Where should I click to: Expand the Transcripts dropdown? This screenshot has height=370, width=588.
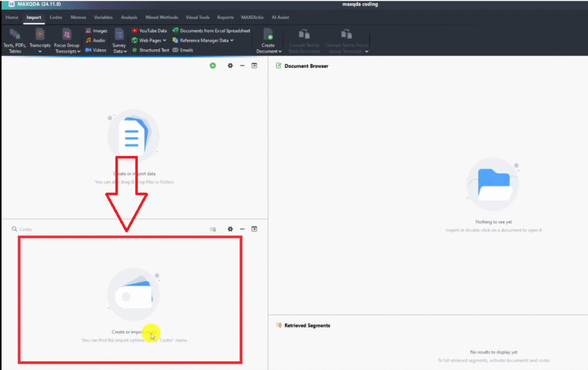click(x=40, y=52)
